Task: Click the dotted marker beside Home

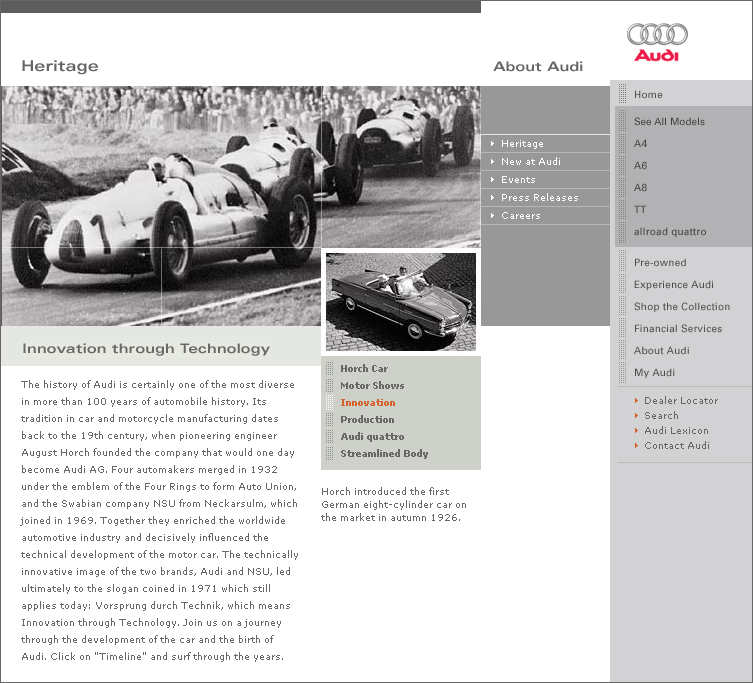Action: click(x=622, y=94)
